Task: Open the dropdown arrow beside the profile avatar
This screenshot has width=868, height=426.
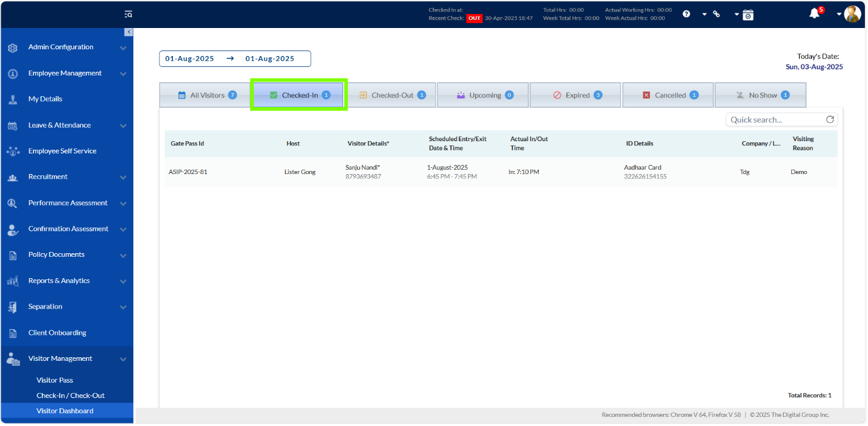Action: tap(839, 14)
